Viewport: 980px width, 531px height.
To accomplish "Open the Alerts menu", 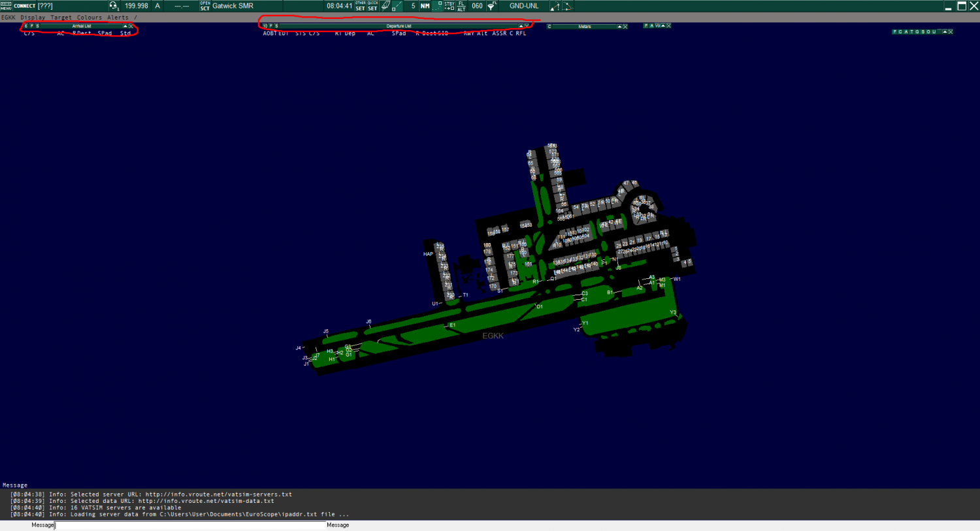I will (118, 18).
